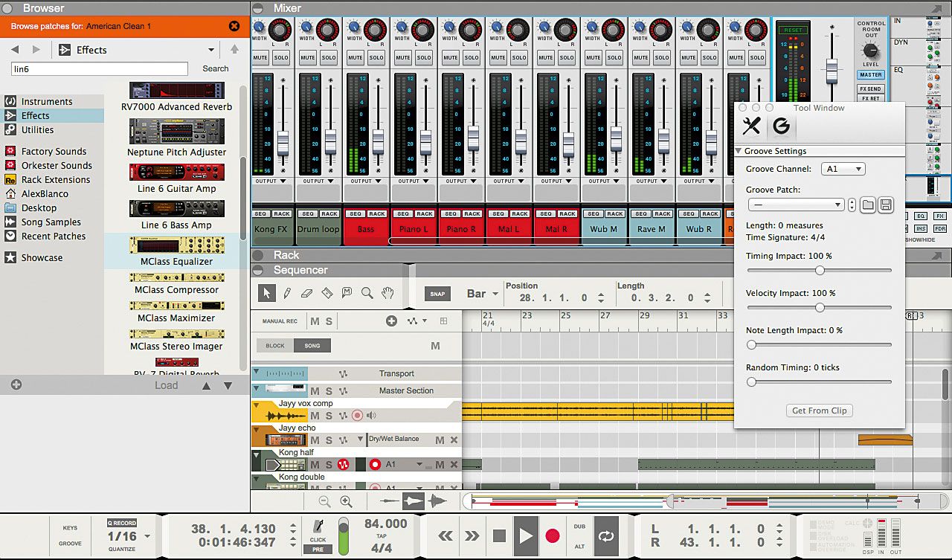This screenshot has width=952, height=560.
Task: Click the browse groove patch folder icon
Action: point(867,205)
